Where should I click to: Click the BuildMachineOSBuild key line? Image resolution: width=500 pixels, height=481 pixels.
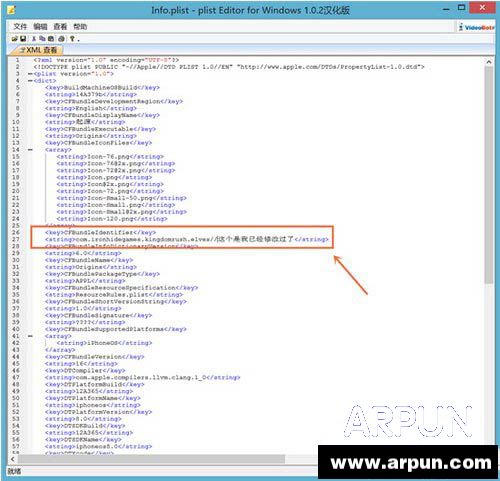tap(102, 88)
